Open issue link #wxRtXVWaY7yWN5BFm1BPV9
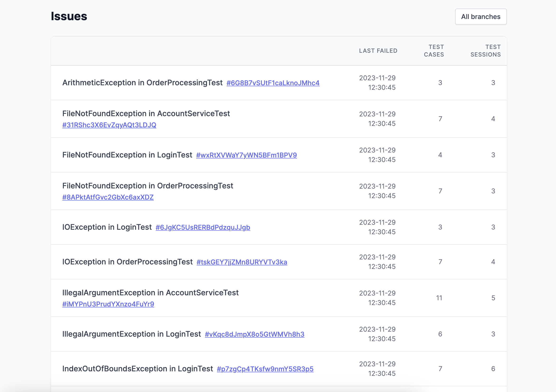The width and height of the screenshot is (556, 392). (x=246, y=155)
